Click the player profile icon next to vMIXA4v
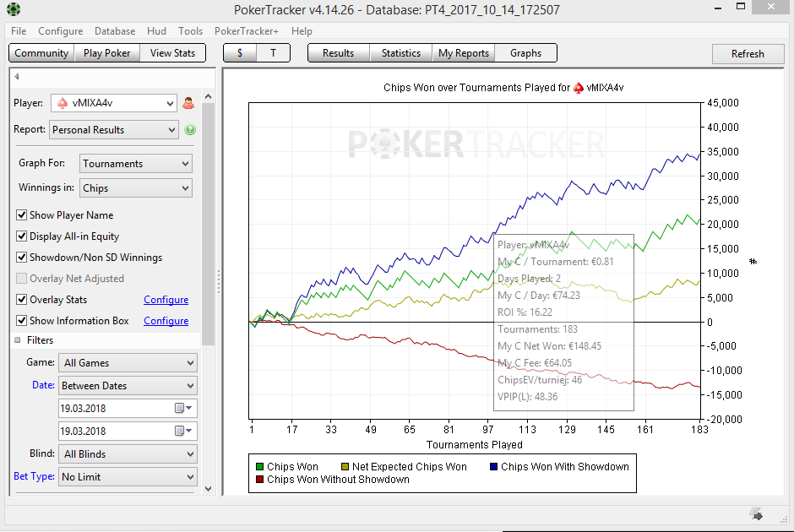Image resolution: width=794 pixels, height=532 pixels. tap(188, 103)
